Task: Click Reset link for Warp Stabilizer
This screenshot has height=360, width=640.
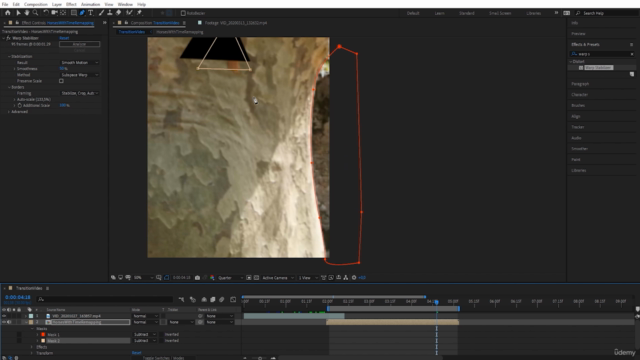Action: [64, 38]
